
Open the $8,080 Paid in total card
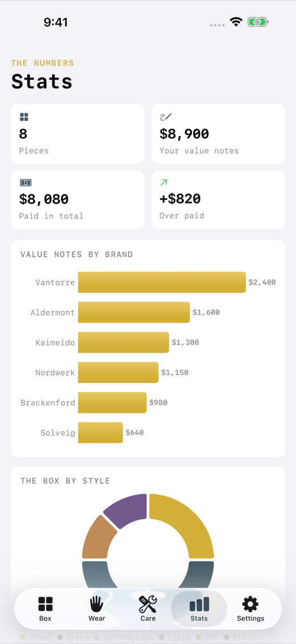(x=78, y=199)
